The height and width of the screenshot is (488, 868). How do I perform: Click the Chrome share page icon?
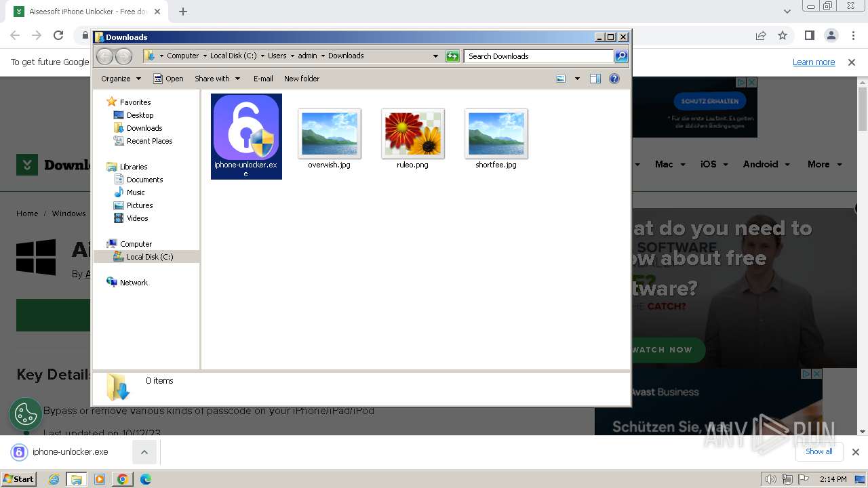click(761, 35)
